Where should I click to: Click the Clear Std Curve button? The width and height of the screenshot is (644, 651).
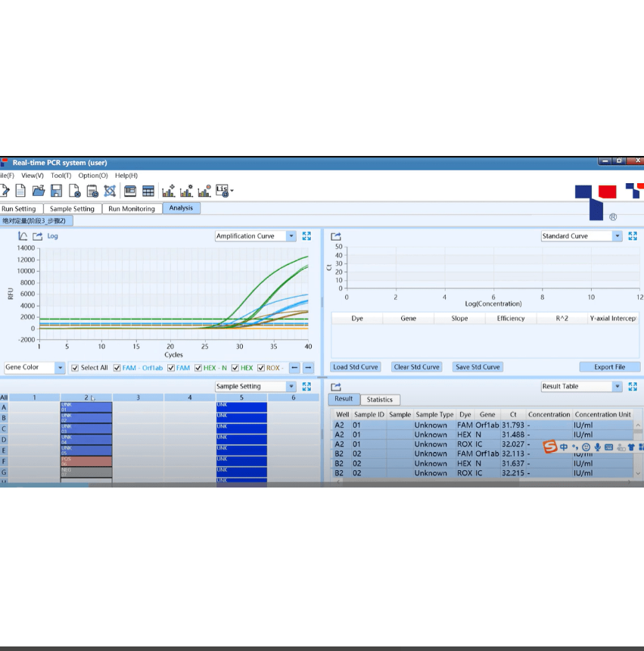pos(417,367)
